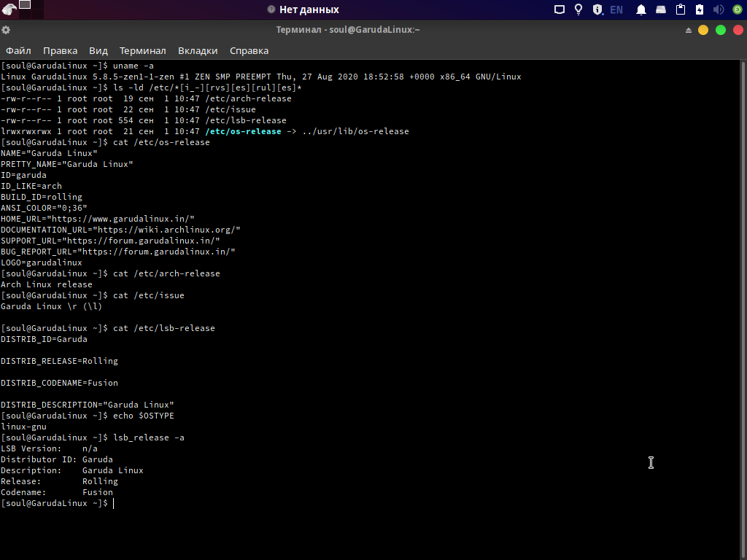The image size is (747, 560).
Task: Click the upward triangle titlebar button
Action: (689, 30)
